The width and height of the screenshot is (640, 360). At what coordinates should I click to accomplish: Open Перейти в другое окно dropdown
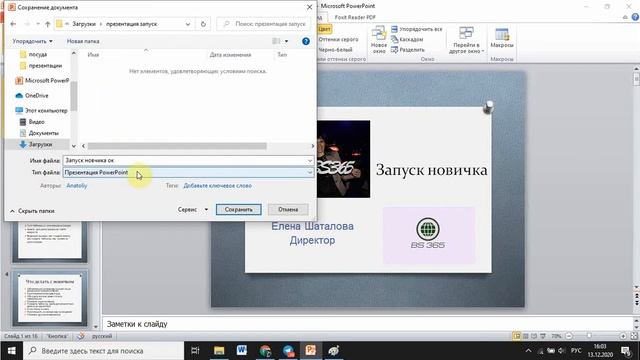tap(467, 40)
